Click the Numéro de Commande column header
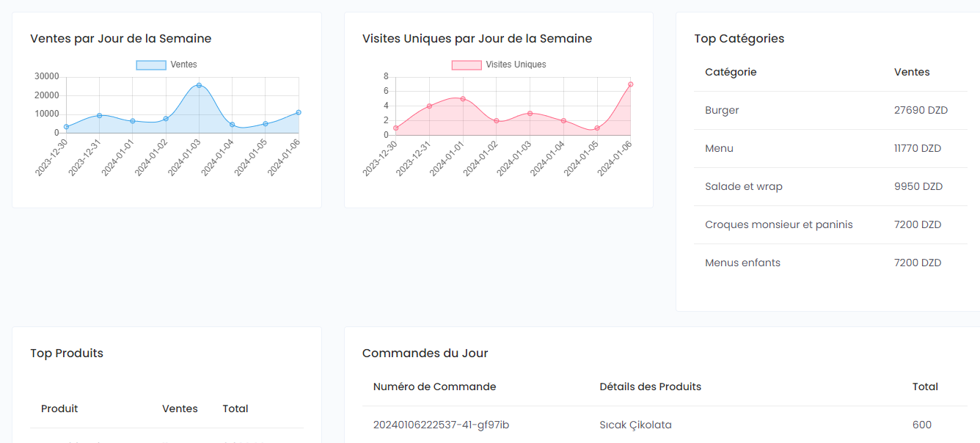 point(434,387)
